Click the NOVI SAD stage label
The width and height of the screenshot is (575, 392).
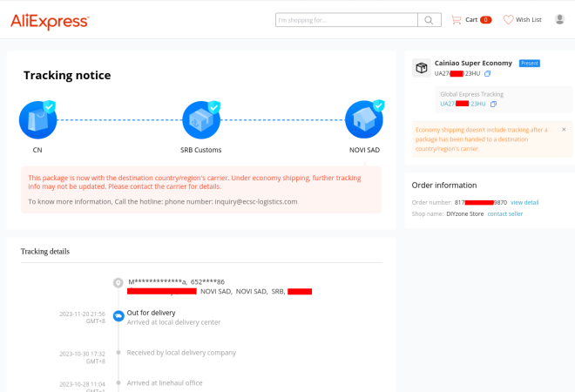(x=364, y=150)
